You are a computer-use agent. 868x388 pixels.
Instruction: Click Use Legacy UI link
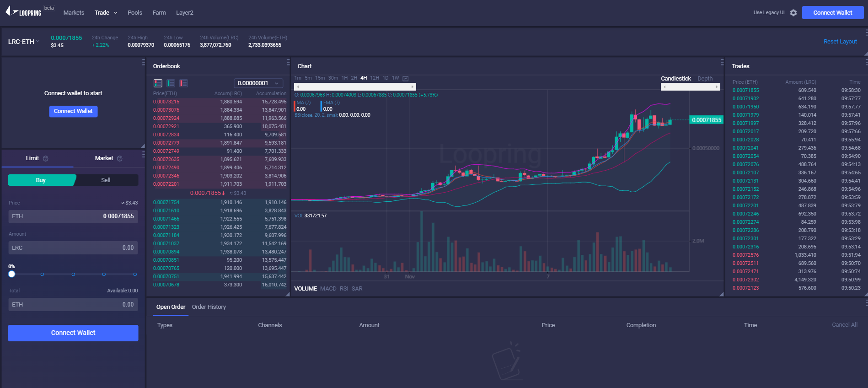point(769,13)
